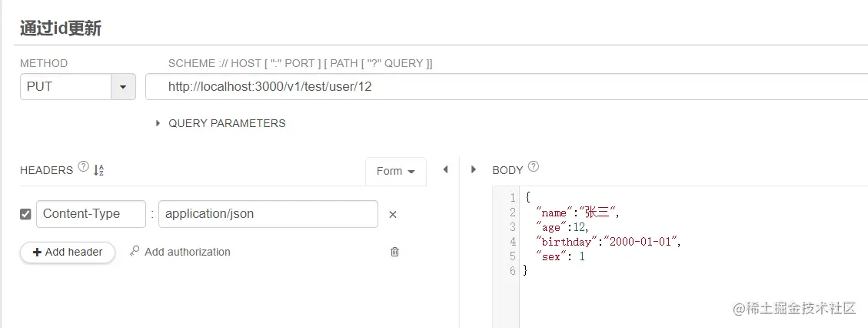Click the Add authorization link
The height and width of the screenshot is (328, 868).
(187, 252)
